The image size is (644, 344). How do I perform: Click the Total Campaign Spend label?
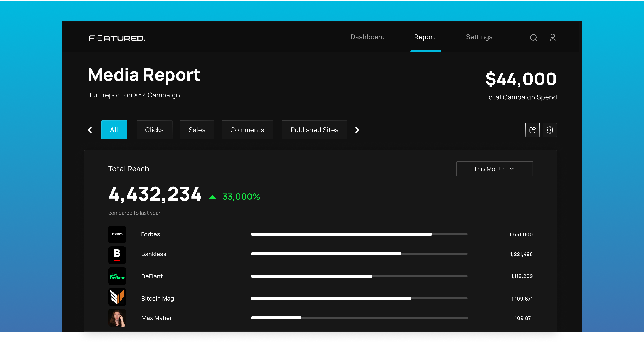pos(521,97)
